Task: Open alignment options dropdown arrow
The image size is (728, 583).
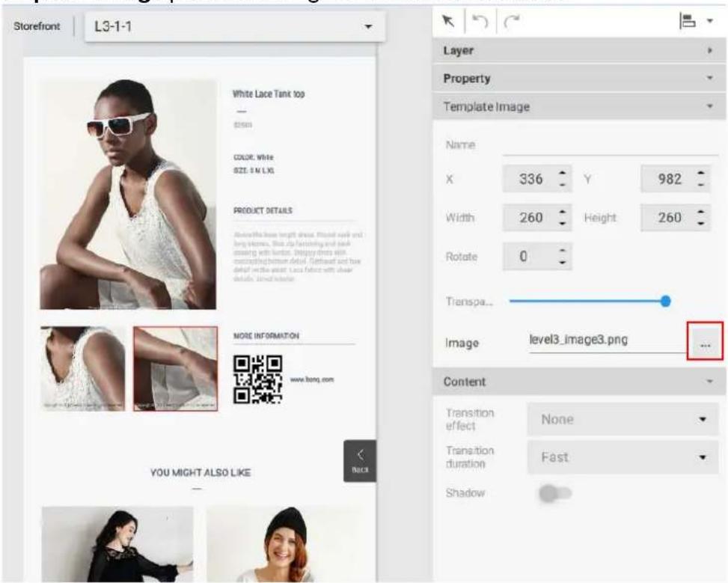Action: (x=710, y=21)
